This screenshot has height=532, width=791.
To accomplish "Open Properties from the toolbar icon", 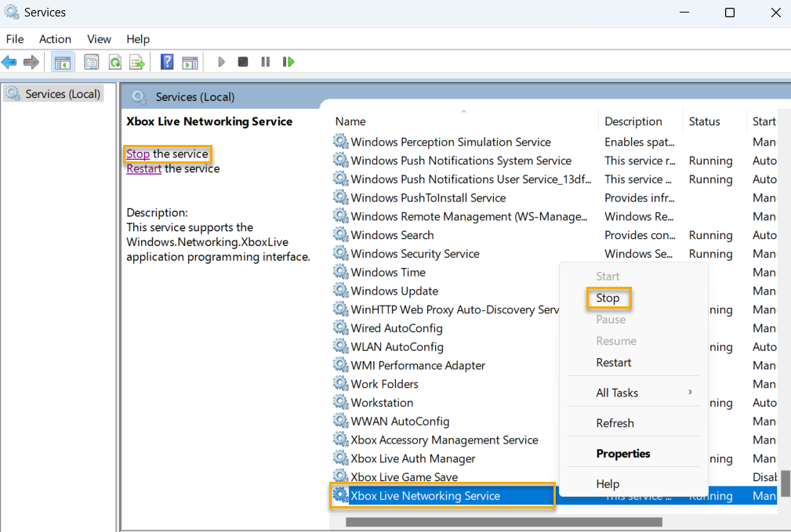I will click(x=92, y=62).
